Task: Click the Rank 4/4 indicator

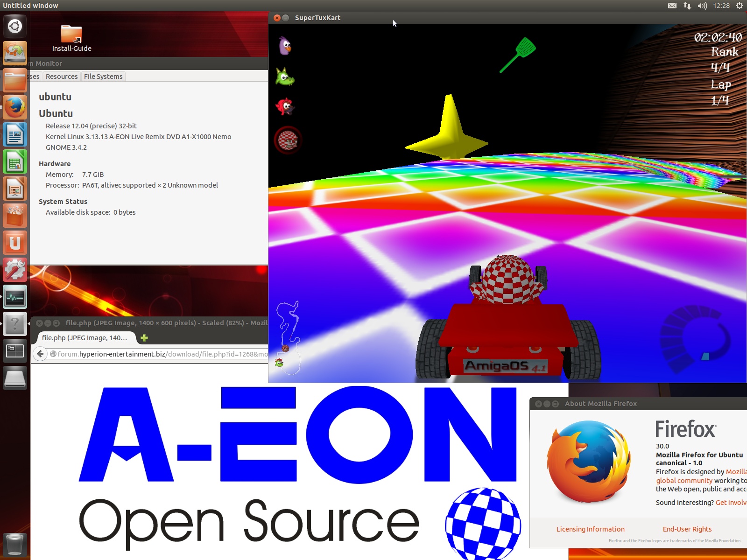Action: click(x=724, y=60)
